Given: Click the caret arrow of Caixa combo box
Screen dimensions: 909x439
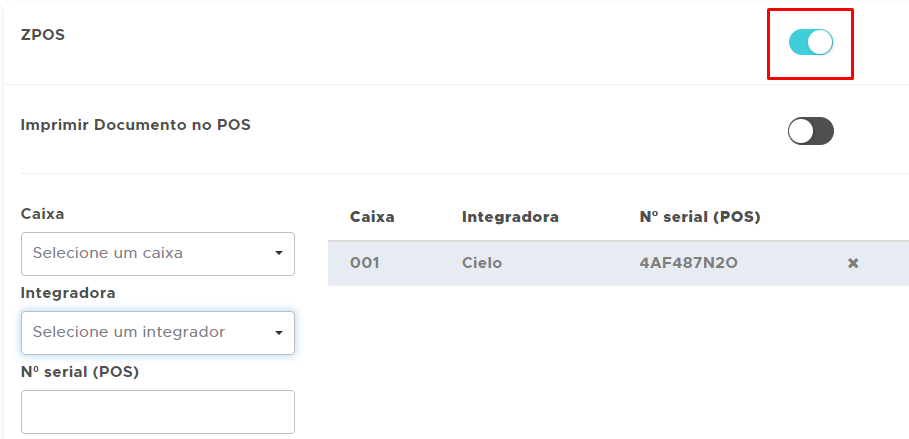Looking at the screenshot, I should 279,253.
